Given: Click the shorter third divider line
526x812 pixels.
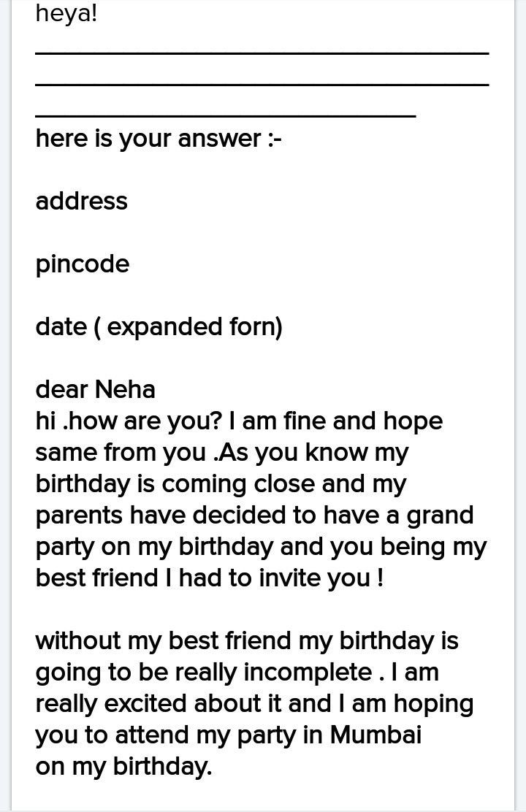Looking at the screenshot, I should point(225,116).
